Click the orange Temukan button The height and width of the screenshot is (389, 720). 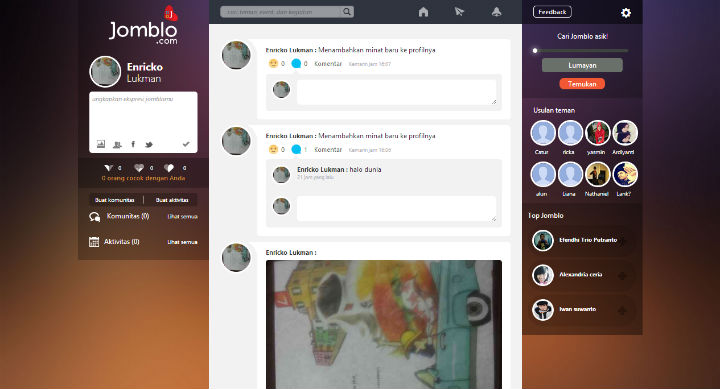coord(582,84)
